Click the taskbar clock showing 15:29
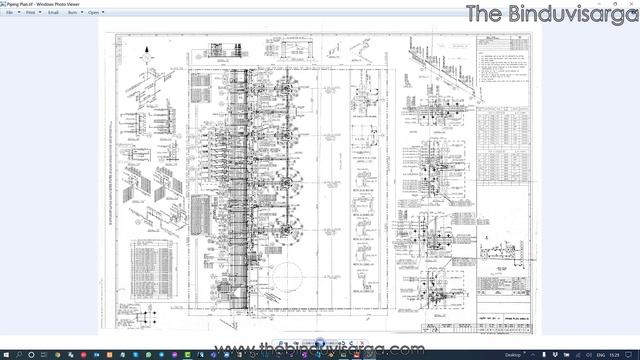 pos(614,355)
